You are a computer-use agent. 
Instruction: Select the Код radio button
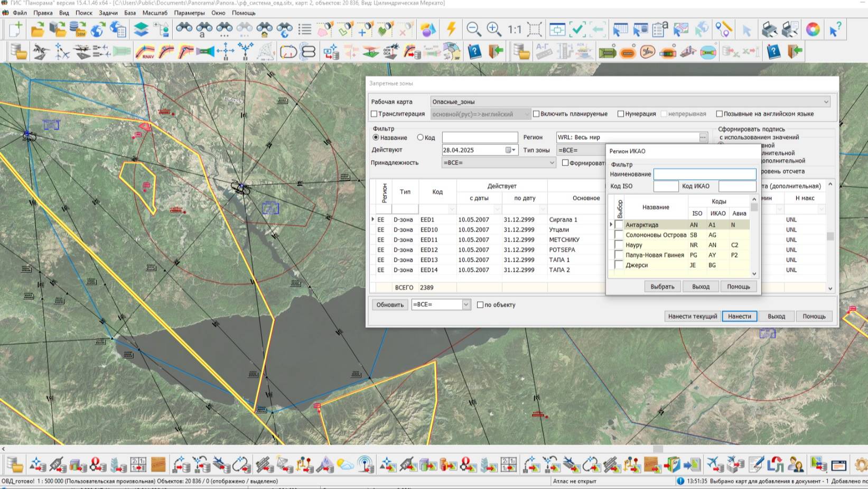421,137
